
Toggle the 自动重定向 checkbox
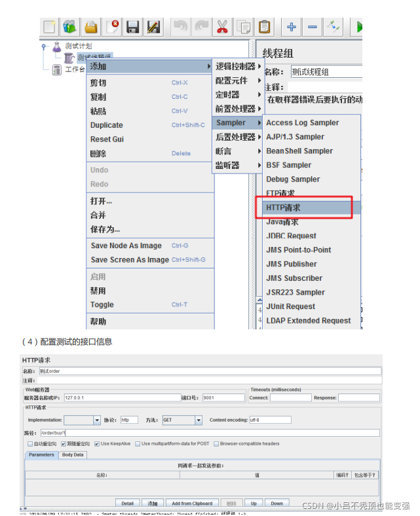[x=30, y=444]
